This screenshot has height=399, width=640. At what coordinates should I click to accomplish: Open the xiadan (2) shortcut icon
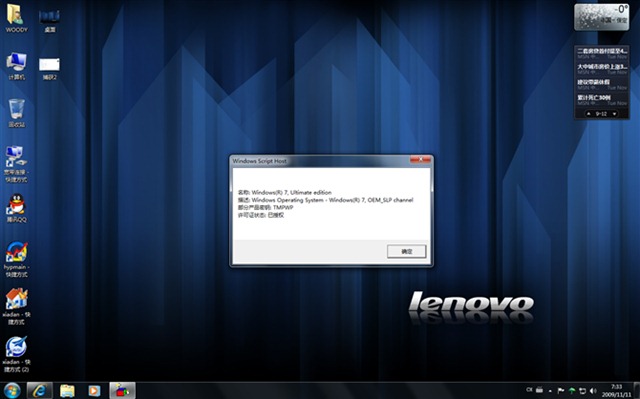[x=16, y=354]
